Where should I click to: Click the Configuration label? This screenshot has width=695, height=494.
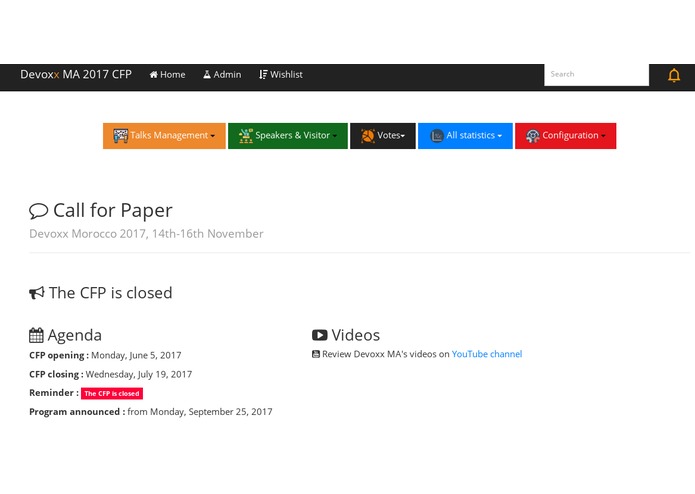(x=570, y=135)
